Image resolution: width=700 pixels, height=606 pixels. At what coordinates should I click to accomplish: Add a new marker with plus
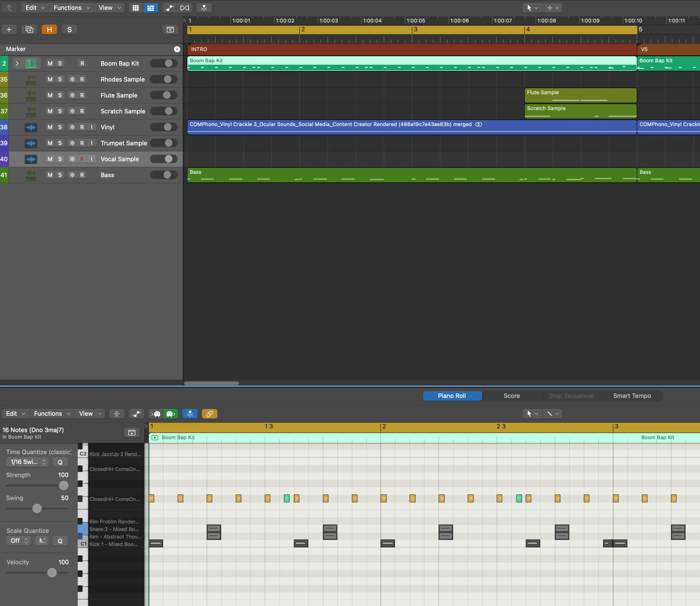tap(177, 49)
